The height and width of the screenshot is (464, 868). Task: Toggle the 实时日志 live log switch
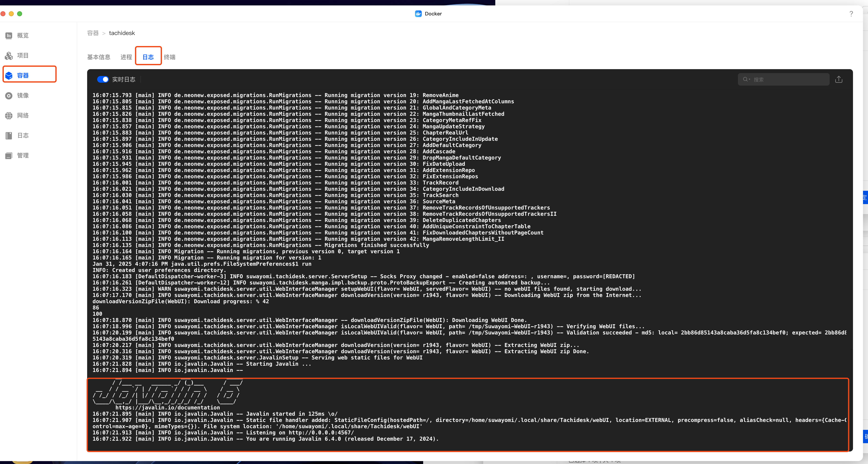103,80
